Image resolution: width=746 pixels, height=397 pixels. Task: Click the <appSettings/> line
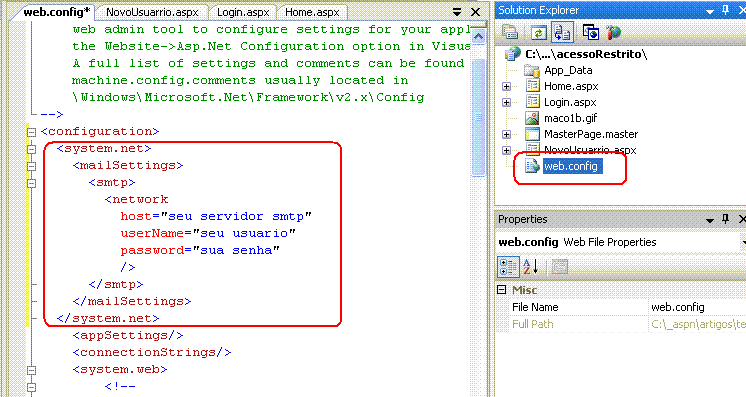pos(128,336)
